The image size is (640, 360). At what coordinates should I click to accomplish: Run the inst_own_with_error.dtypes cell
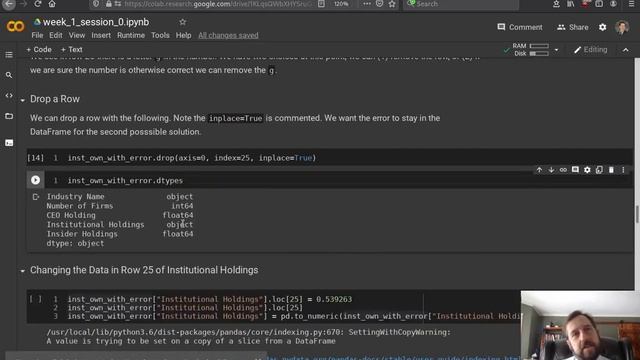(x=36, y=180)
